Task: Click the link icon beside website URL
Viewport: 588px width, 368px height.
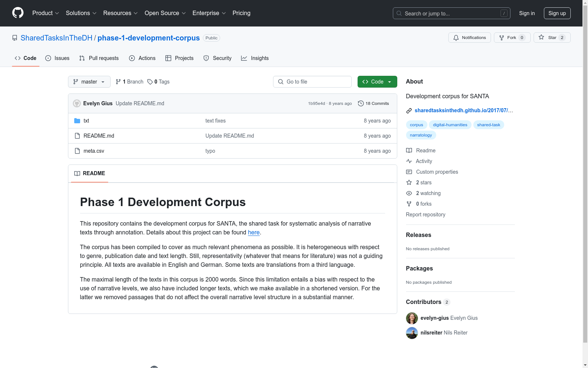Action: pyautogui.click(x=409, y=110)
